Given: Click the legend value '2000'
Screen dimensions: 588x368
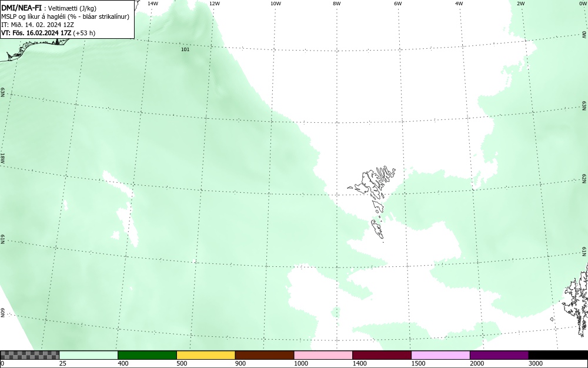Looking at the screenshot, I should click(x=477, y=363).
